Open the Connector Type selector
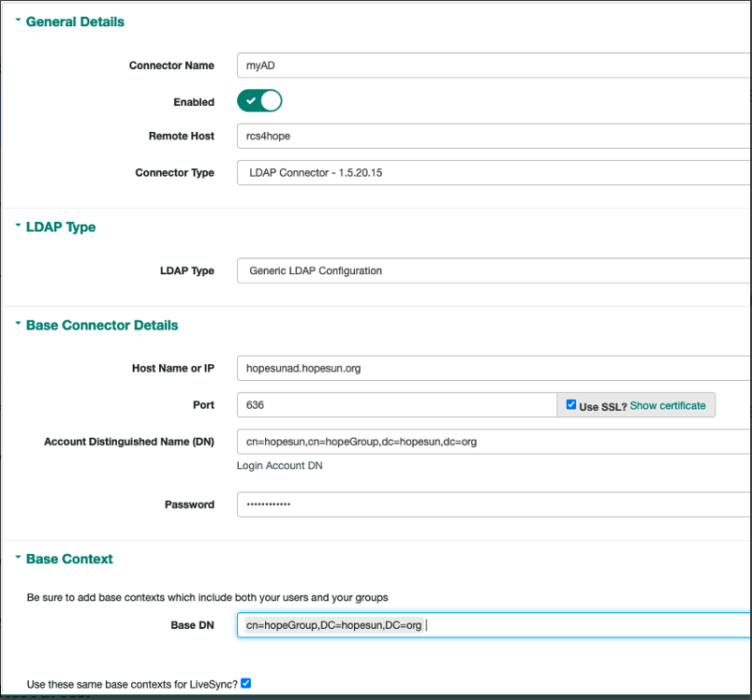 point(421,173)
